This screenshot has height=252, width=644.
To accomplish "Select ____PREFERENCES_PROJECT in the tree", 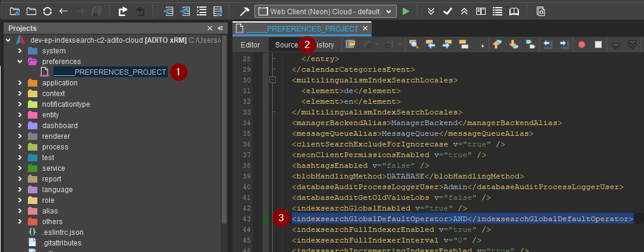I will pyautogui.click(x=110, y=72).
